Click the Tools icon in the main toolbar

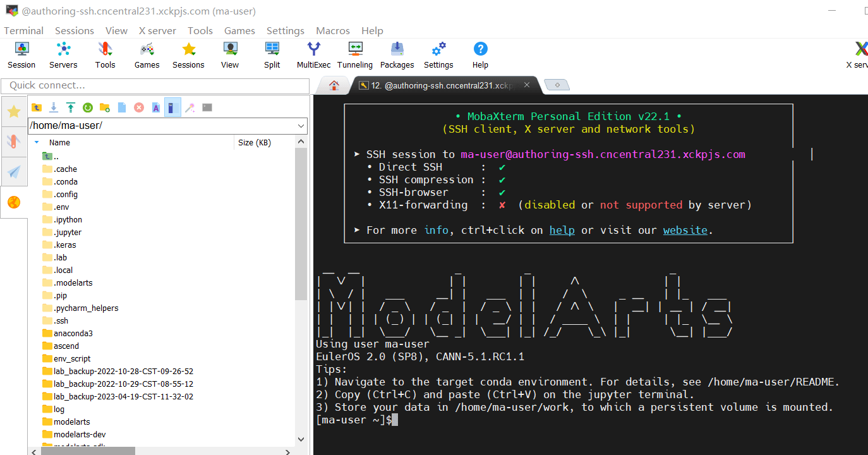click(x=105, y=55)
